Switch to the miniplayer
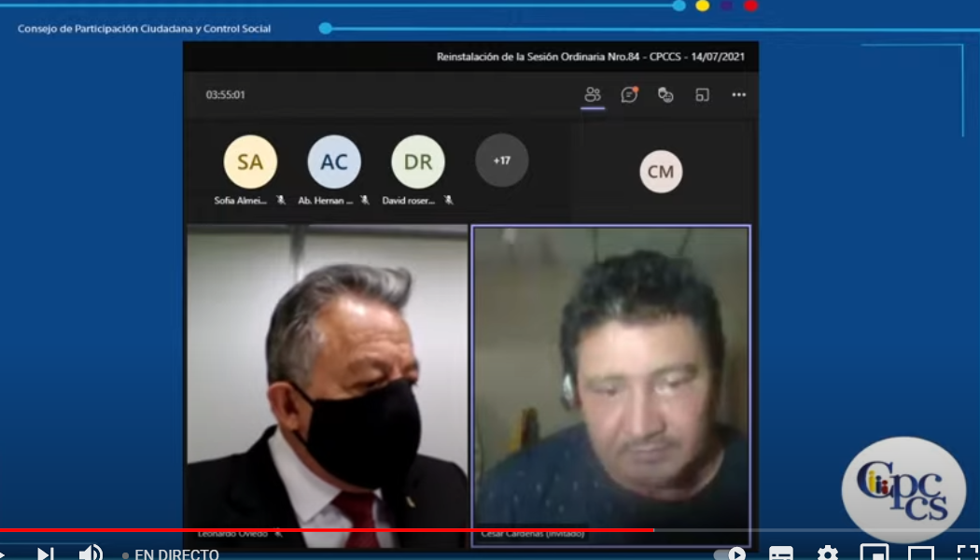 [x=874, y=553]
